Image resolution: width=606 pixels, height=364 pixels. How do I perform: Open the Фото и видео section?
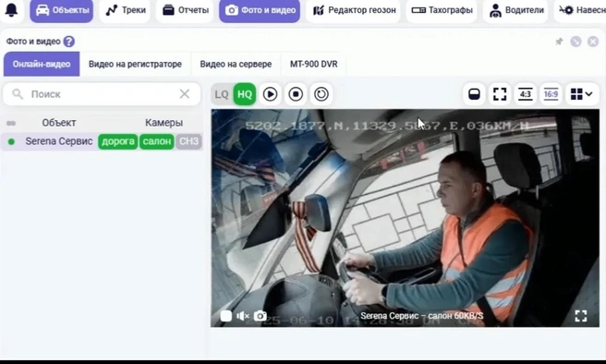tap(260, 10)
